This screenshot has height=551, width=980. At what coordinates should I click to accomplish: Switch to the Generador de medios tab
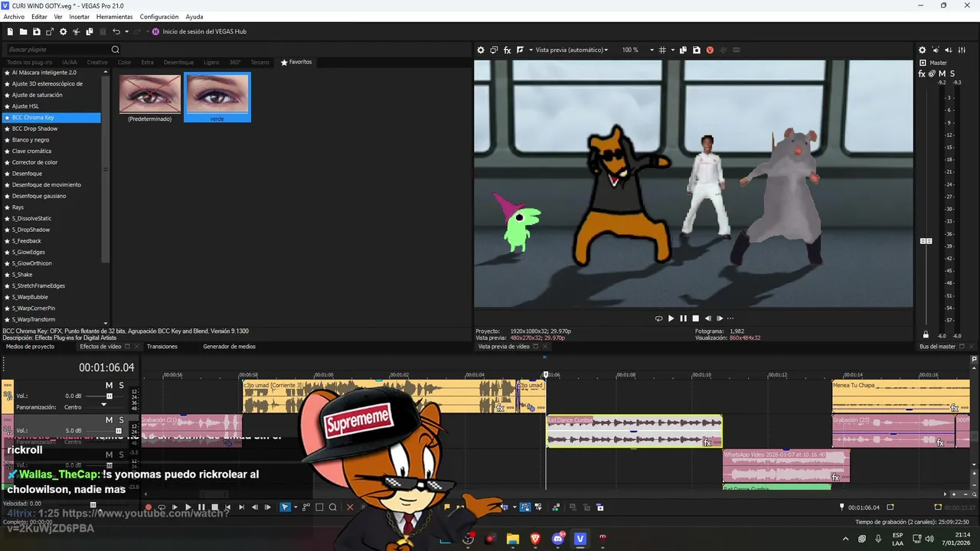point(230,347)
